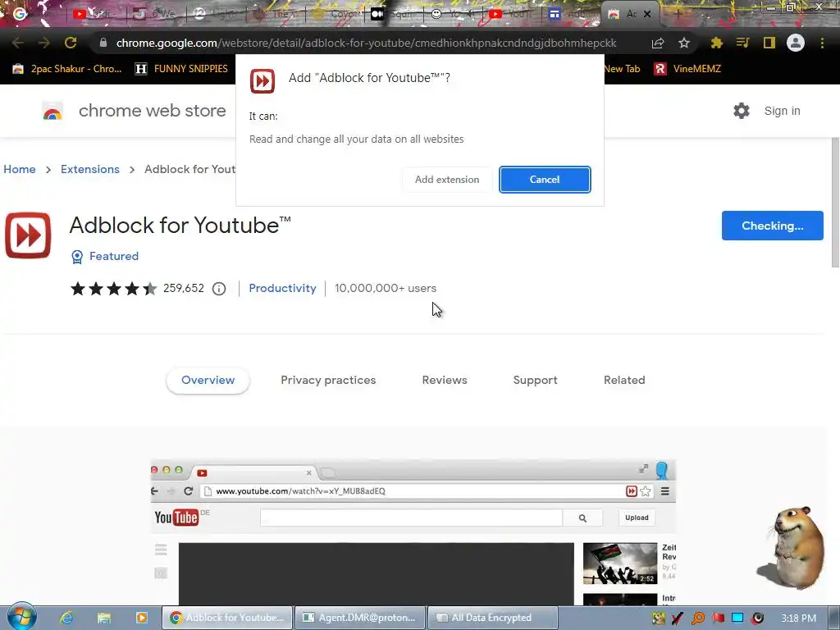Click the extension preview screenshot

click(x=413, y=532)
